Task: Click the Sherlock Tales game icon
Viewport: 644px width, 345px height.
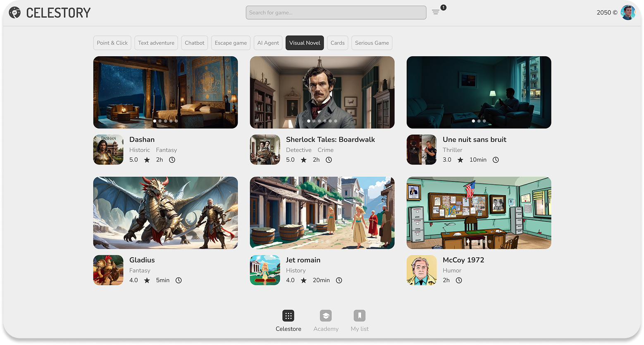Action: tap(265, 150)
